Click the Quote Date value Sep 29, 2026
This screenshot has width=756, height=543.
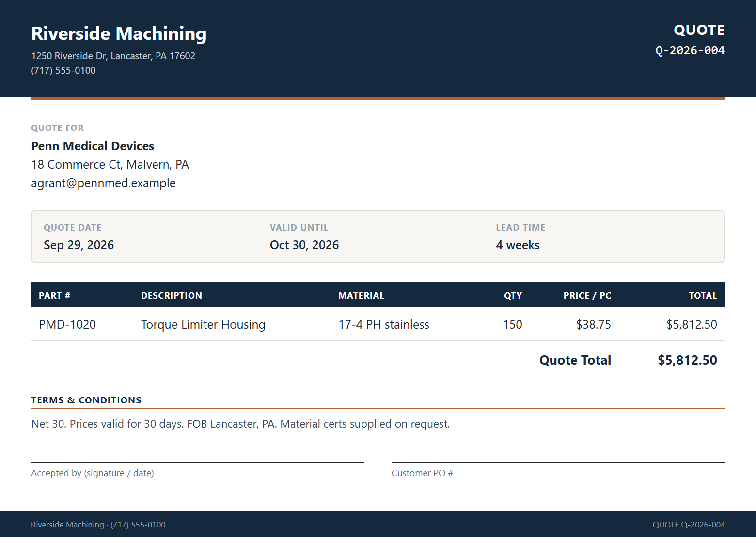click(x=79, y=245)
